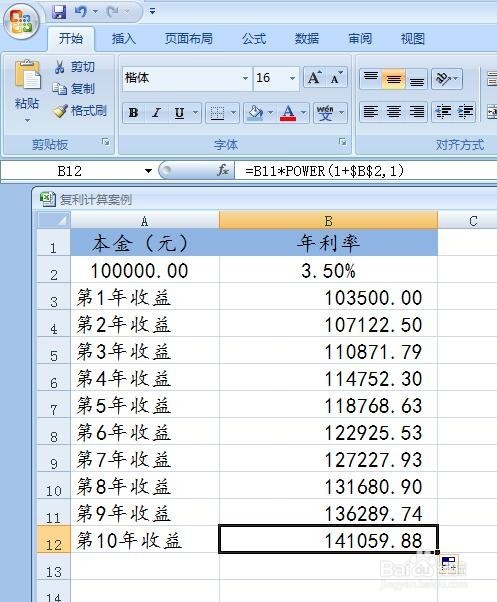Click the Increase Font Size icon

314,78
